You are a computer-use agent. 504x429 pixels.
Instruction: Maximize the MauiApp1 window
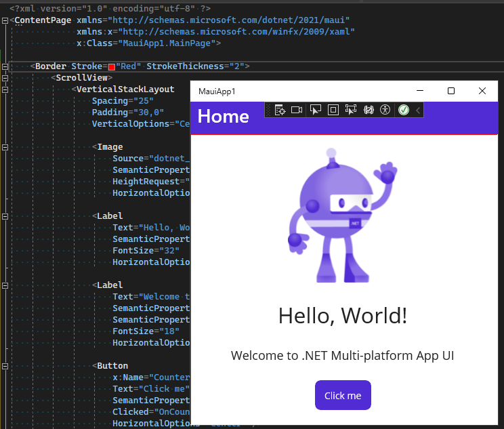[x=451, y=91]
